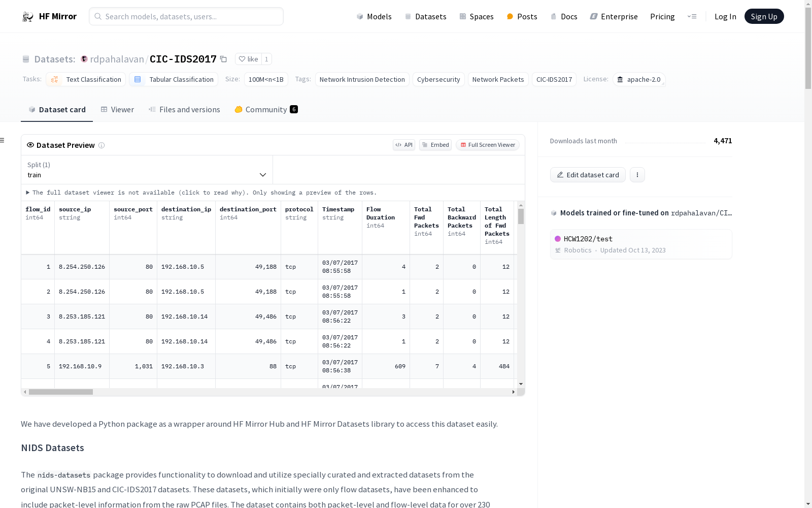Click the Datasets icon in navbar
This screenshot has width=812, height=508.
click(x=408, y=16)
